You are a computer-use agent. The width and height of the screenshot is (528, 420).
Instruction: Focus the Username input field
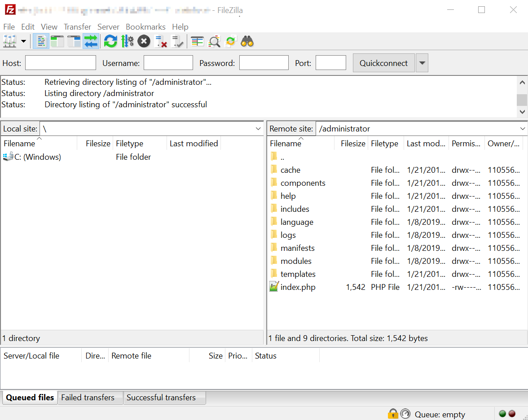pos(168,63)
